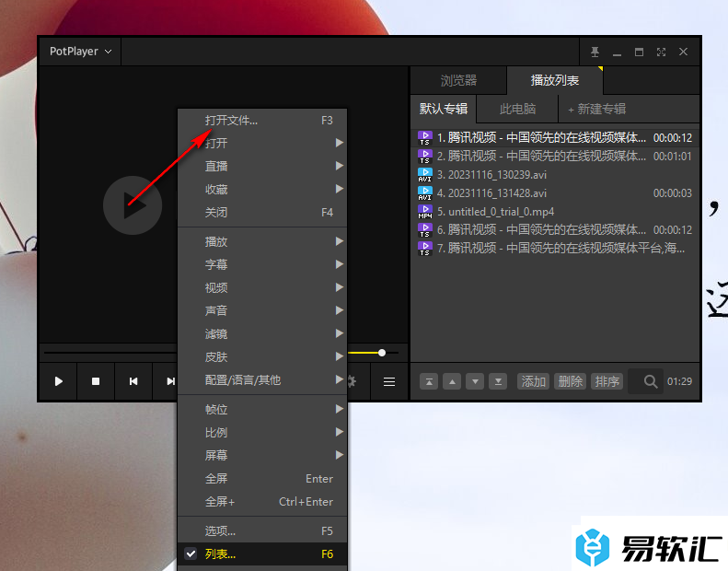This screenshot has width=728, height=571.
Task: Expand the 滤镜 submenu
Action: point(262,333)
